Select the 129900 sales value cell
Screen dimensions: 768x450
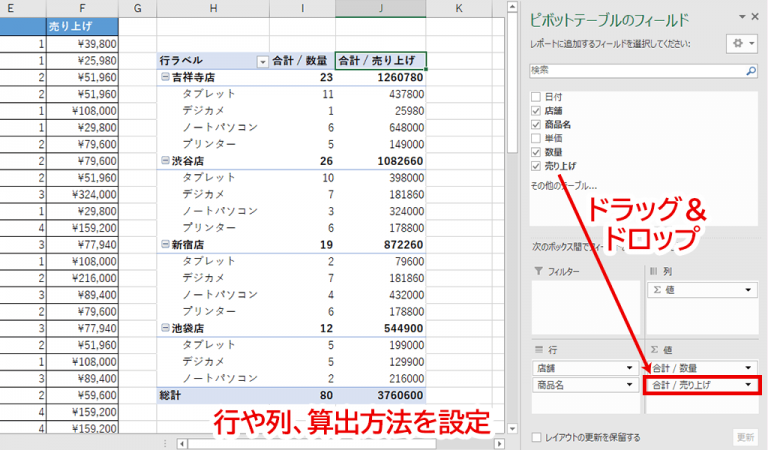[x=381, y=362]
